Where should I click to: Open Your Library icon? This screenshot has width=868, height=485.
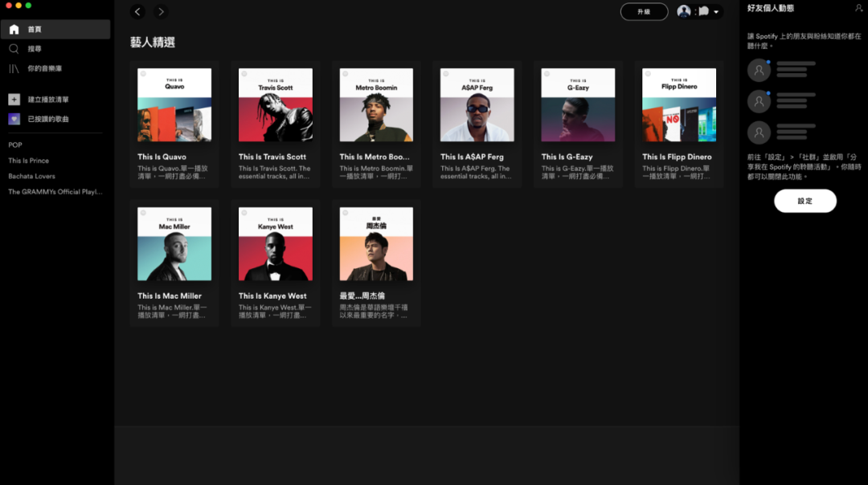14,69
